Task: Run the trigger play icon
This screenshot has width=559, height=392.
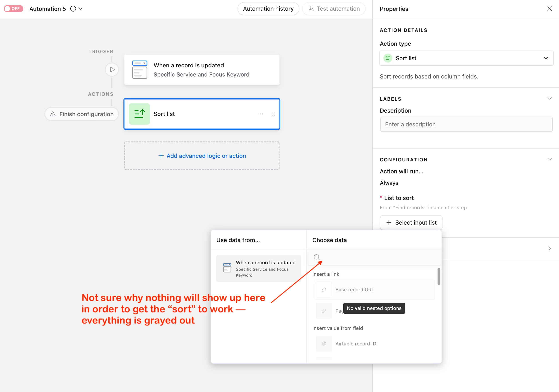Action: [112, 70]
